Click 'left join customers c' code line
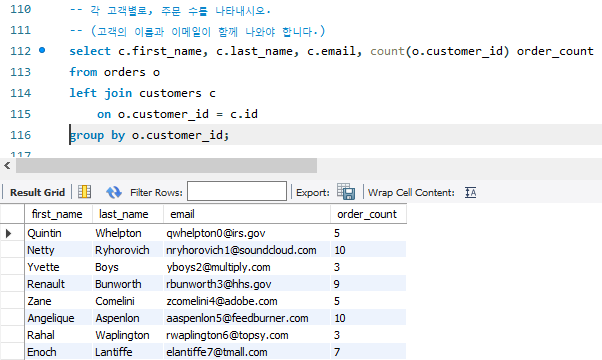602x360 pixels. tap(142, 93)
